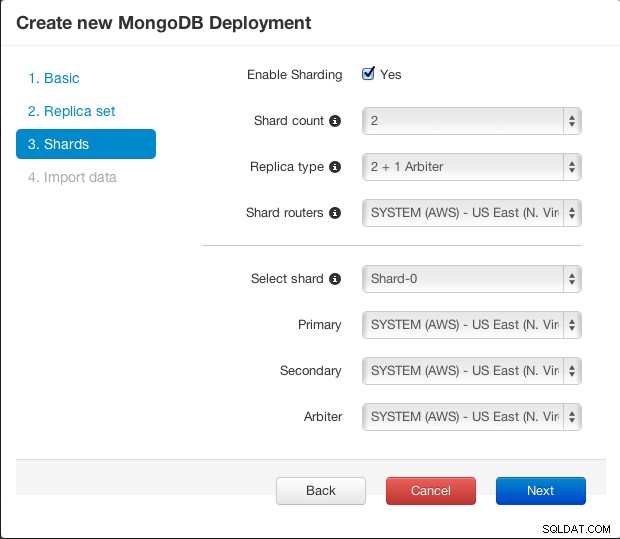Image resolution: width=620 pixels, height=539 pixels.
Task: Switch to the 2. Replica set step
Action: [72, 111]
